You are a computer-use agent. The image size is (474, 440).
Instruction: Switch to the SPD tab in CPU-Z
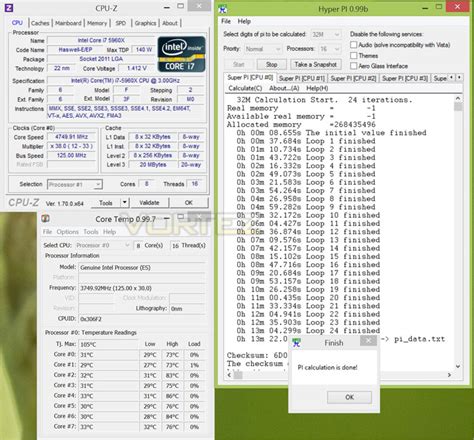(x=121, y=23)
